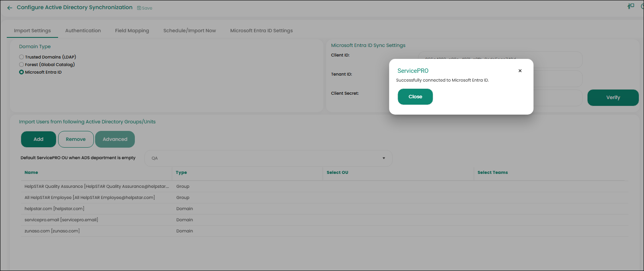Open the Field Mapping tab

(132, 31)
